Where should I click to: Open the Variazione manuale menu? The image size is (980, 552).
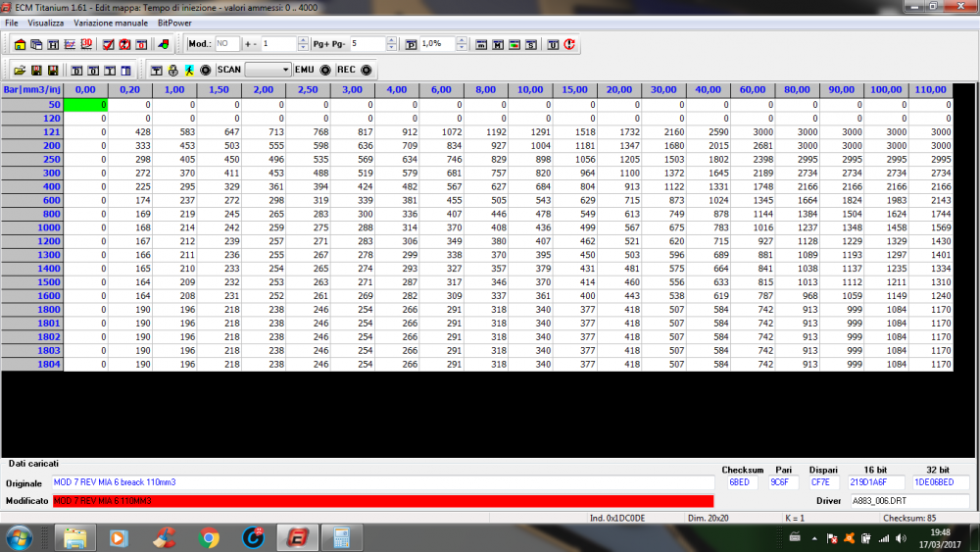[x=111, y=22]
